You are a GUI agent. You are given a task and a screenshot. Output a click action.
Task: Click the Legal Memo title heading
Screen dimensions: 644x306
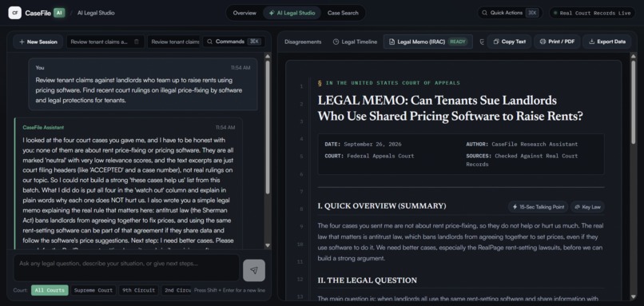coord(450,109)
